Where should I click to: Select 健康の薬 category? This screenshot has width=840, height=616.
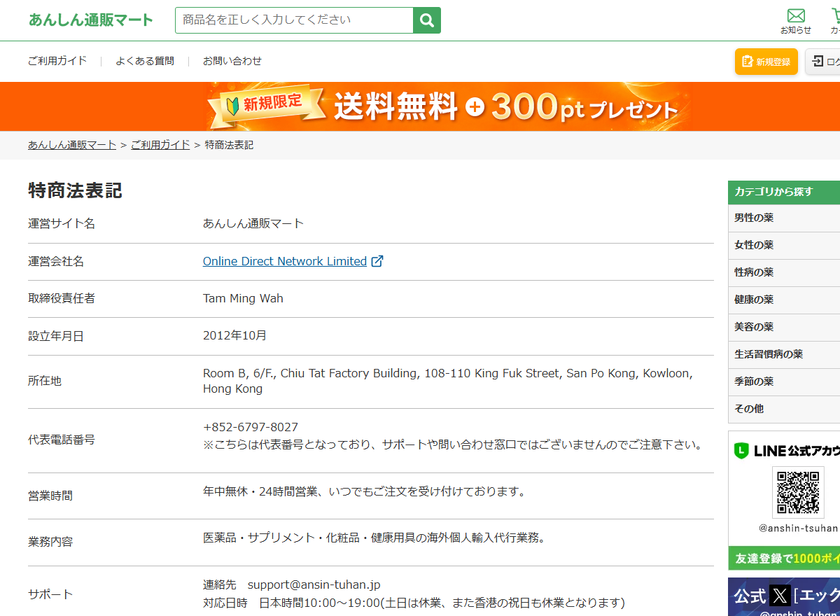point(784,300)
